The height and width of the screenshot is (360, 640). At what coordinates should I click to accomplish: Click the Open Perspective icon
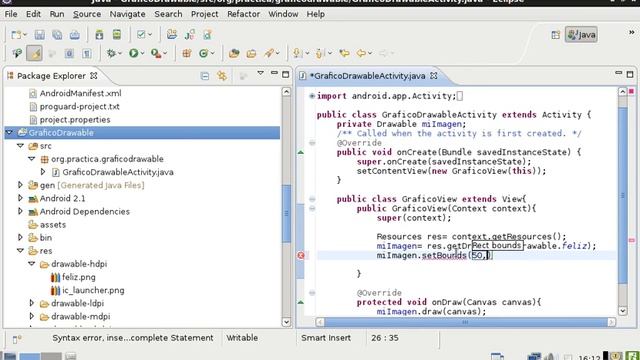pos(556,35)
